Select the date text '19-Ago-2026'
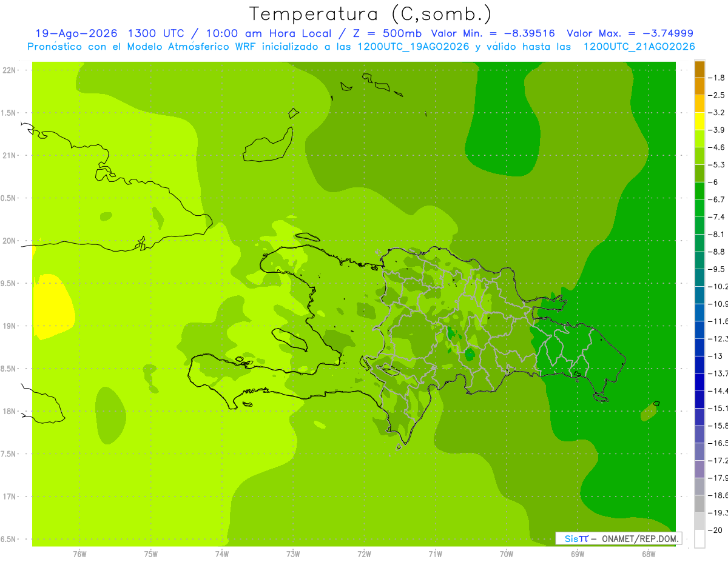This screenshot has height=562, width=728. point(75,33)
